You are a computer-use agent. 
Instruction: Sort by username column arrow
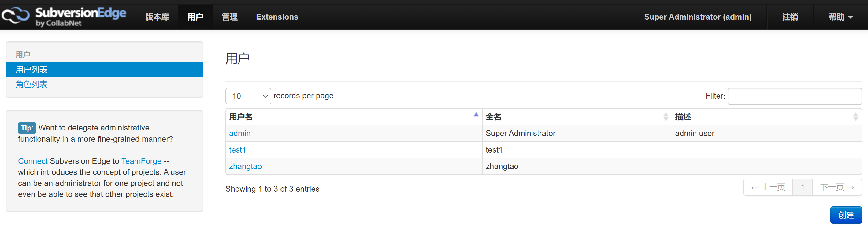[x=476, y=115]
